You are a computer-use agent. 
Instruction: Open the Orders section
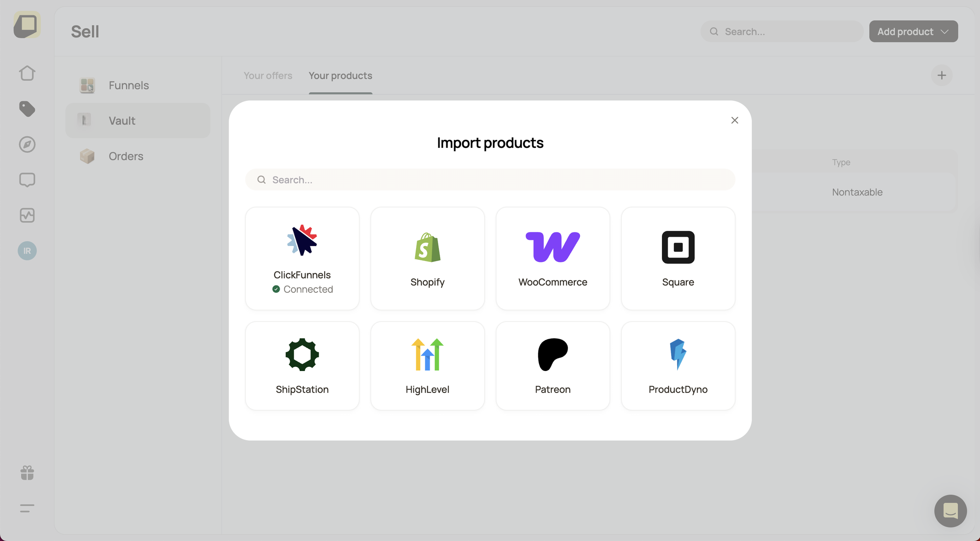(126, 156)
